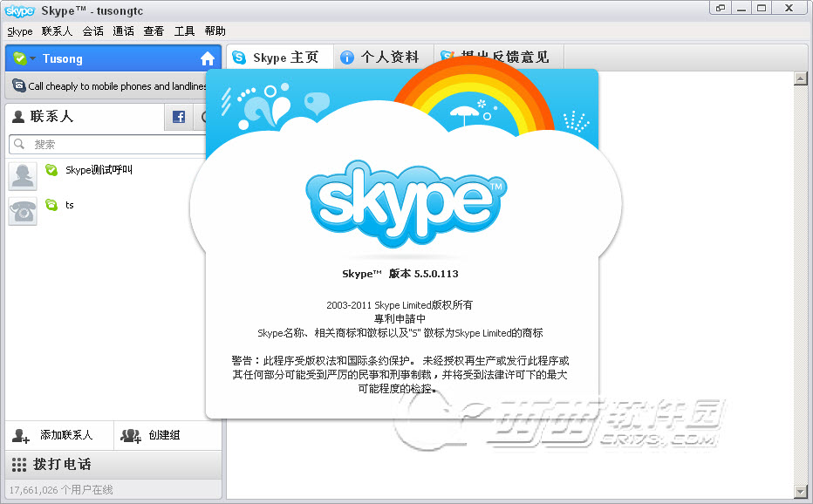Click the 專利申請中 text
Screen dimensions: 813x504
pos(400,319)
